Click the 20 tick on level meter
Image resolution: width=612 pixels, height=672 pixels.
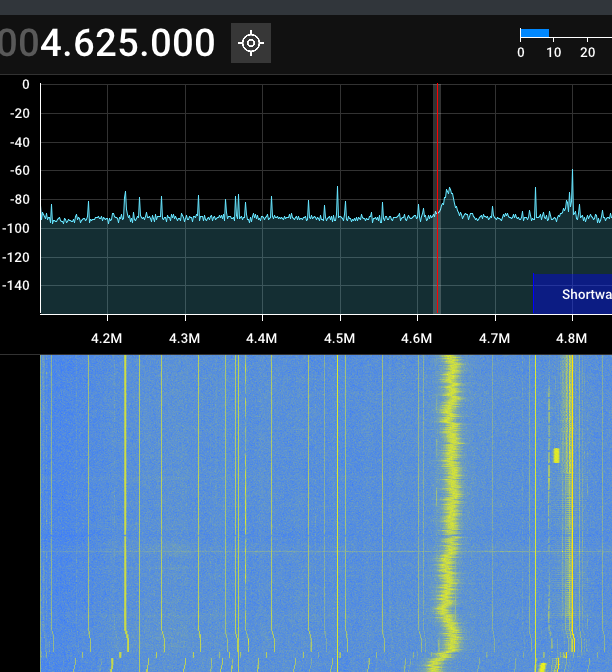click(588, 53)
